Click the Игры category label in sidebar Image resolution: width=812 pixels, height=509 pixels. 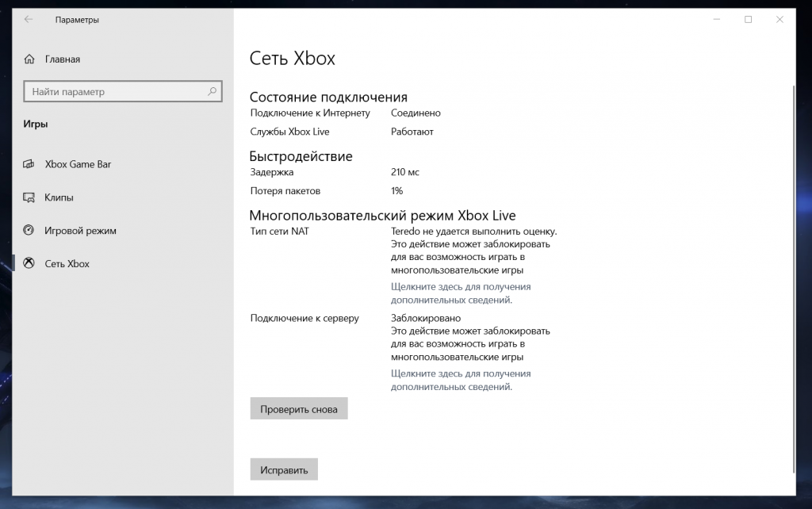35,124
